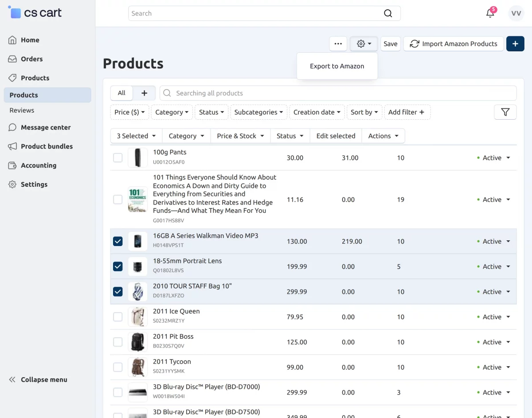Open the 2011 Ice Queen product link
This screenshot has width=532, height=418.
pos(176,311)
